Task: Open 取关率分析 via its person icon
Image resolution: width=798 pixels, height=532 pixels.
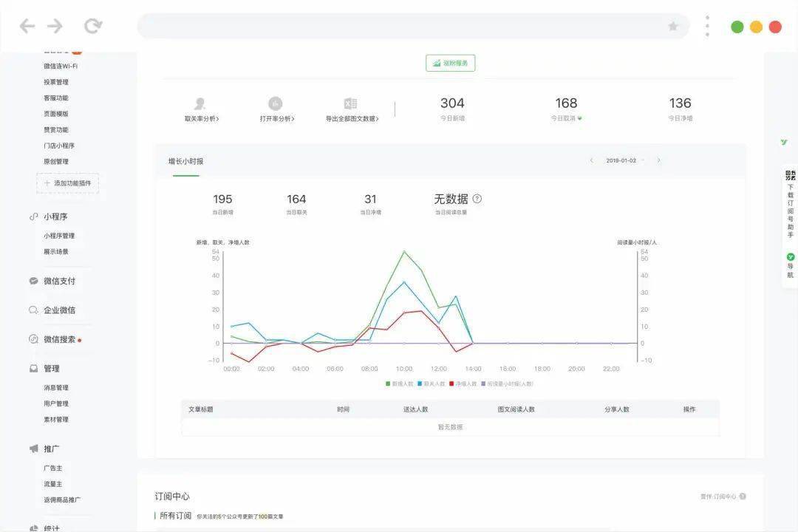Action: click(x=200, y=103)
